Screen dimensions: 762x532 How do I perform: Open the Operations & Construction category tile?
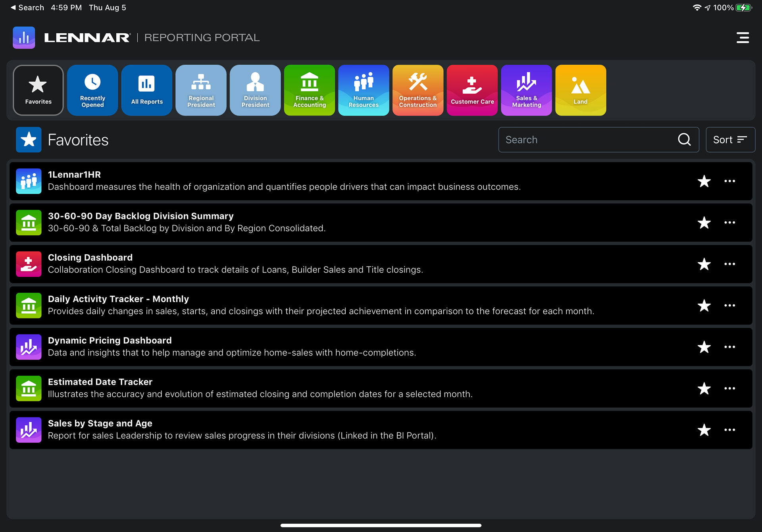pos(418,90)
